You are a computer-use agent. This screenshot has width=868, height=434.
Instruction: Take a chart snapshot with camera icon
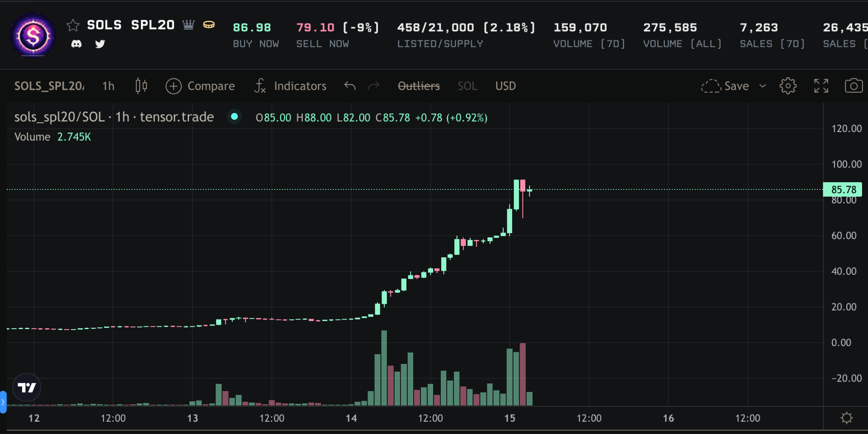click(854, 86)
